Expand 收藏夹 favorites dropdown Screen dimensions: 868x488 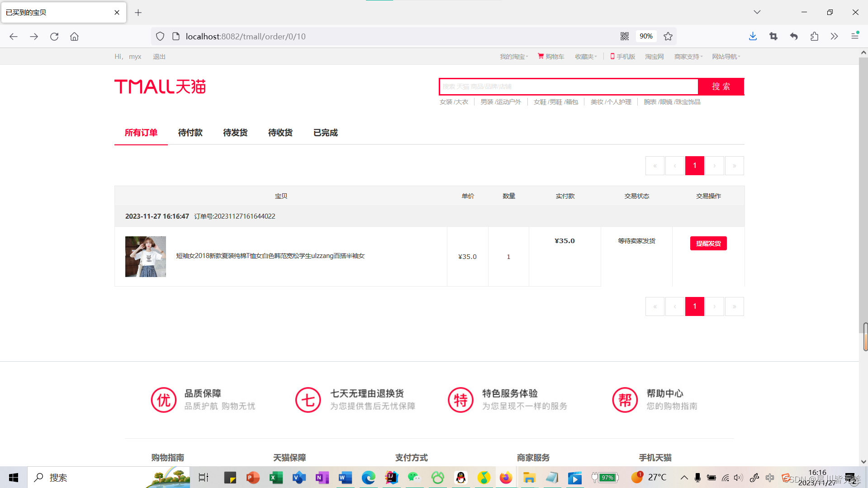[586, 57]
